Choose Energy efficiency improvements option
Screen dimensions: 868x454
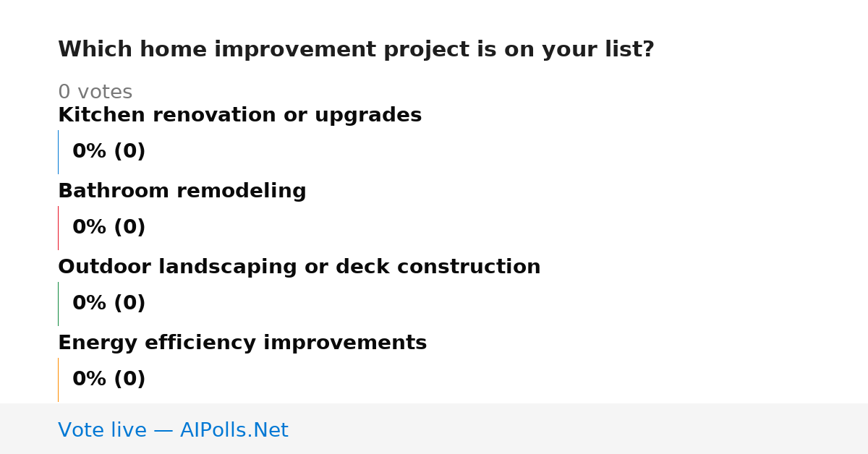[x=242, y=343]
